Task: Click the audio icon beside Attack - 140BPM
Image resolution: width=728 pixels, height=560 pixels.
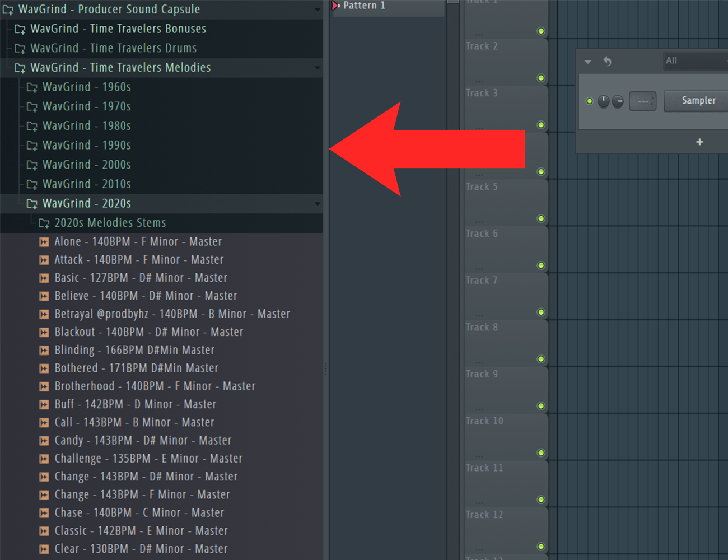Action: coord(44,260)
